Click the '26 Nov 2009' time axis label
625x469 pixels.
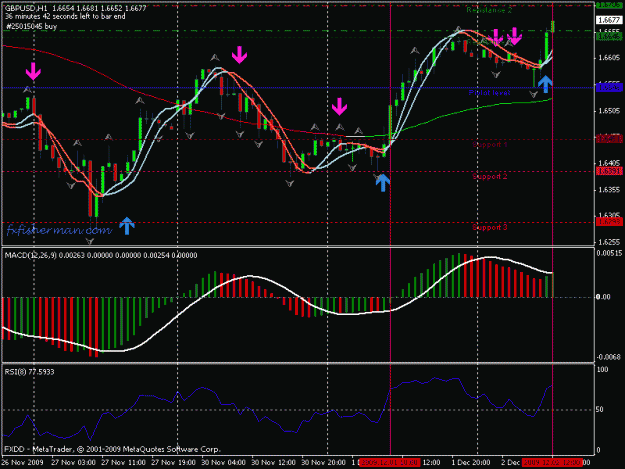pos(22,463)
